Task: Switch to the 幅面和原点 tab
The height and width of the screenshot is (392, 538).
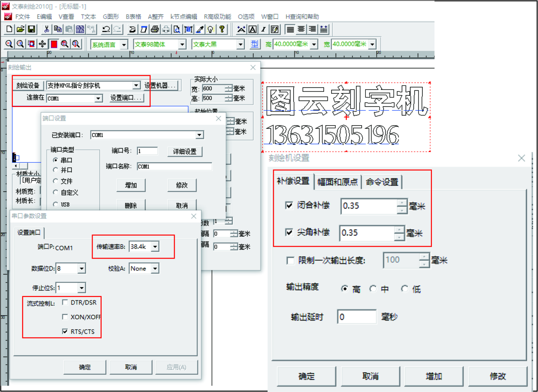Action: pyautogui.click(x=337, y=182)
